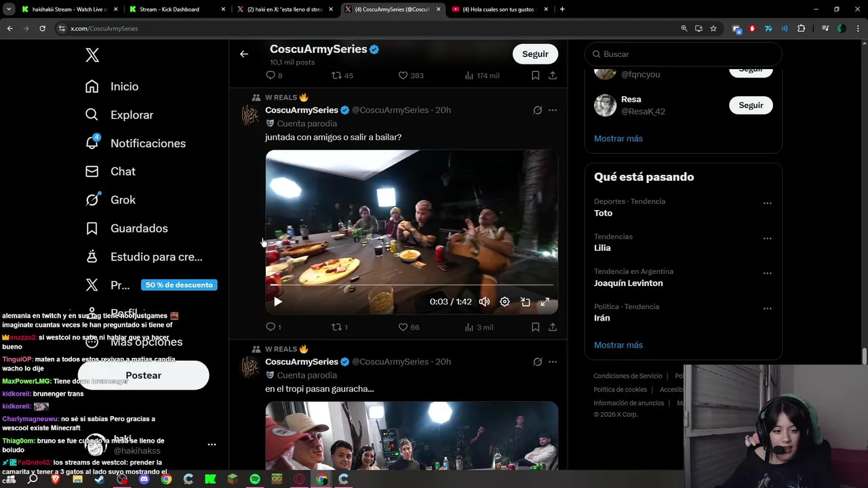The height and width of the screenshot is (488, 868).
Task: Click Mostrar más under Qué está pasando
Action: (x=618, y=345)
